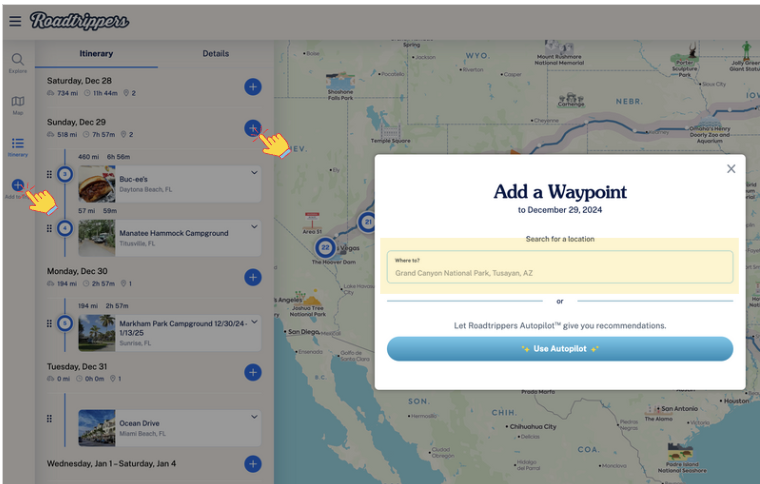The width and height of the screenshot is (760, 484).
Task: Click the Manatee Hammock Campground drag handle
Action: tap(49, 228)
